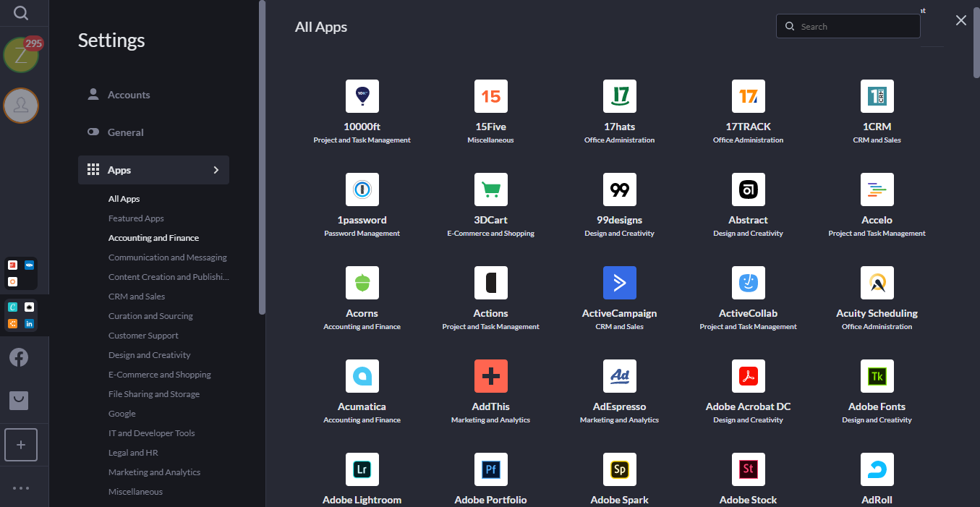This screenshot has height=507, width=980.
Task: Click the 17TRACK app icon
Action: 749,96
